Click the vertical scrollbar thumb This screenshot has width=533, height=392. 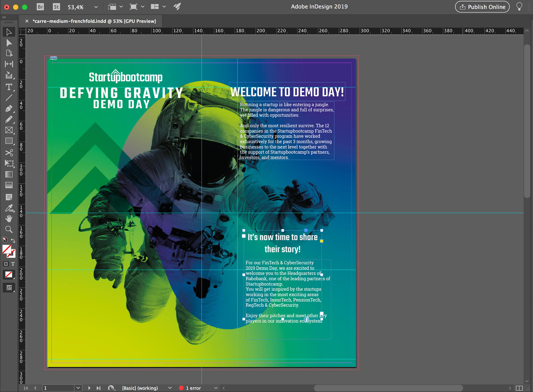pos(527,121)
